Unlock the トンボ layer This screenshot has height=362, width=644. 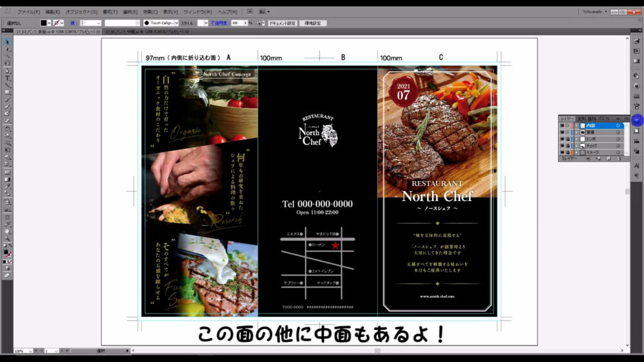click(569, 139)
